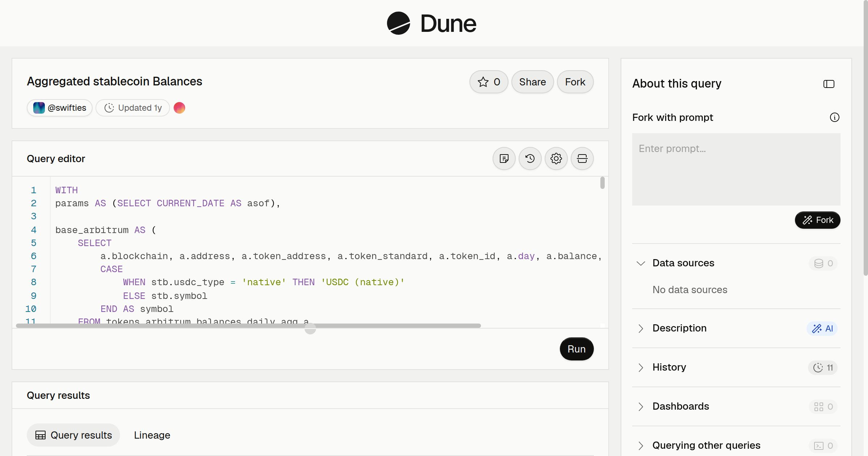Click the History count badge showing 11
The image size is (868, 456).
[823, 368]
